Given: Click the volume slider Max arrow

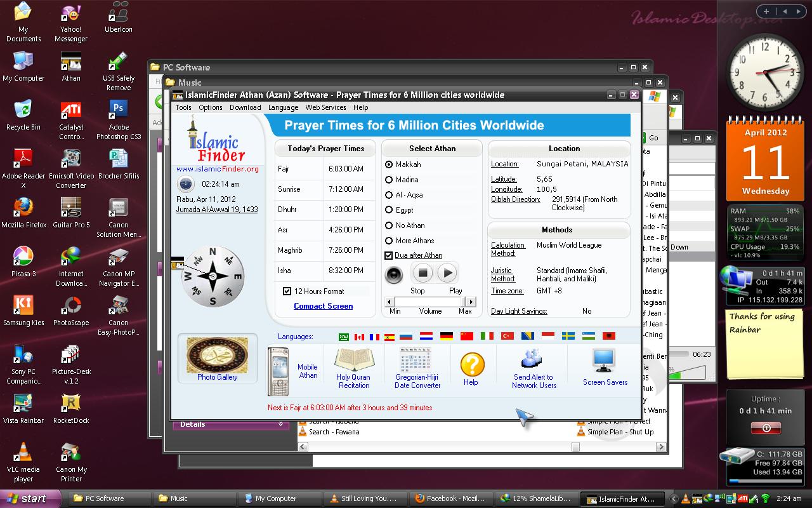Looking at the screenshot, I should pyautogui.click(x=471, y=302).
